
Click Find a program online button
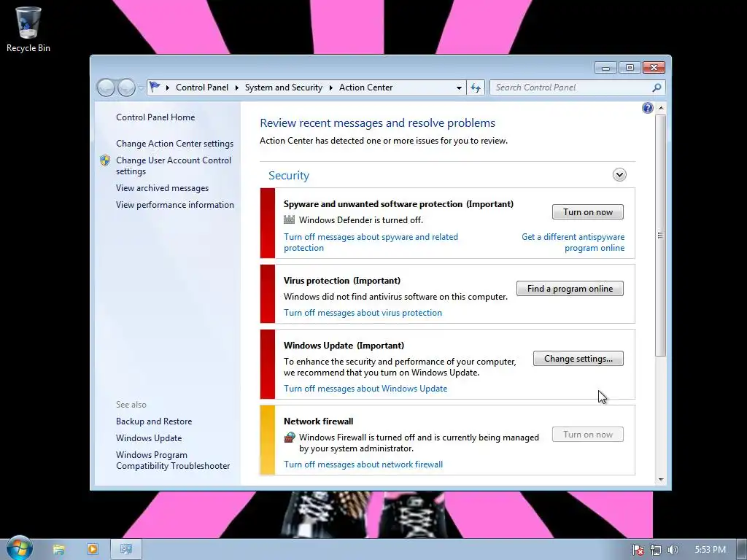tap(570, 289)
